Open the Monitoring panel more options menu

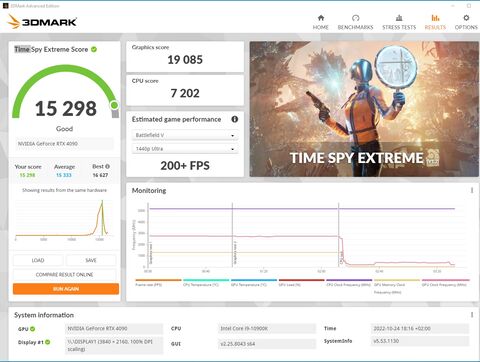(x=472, y=190)
